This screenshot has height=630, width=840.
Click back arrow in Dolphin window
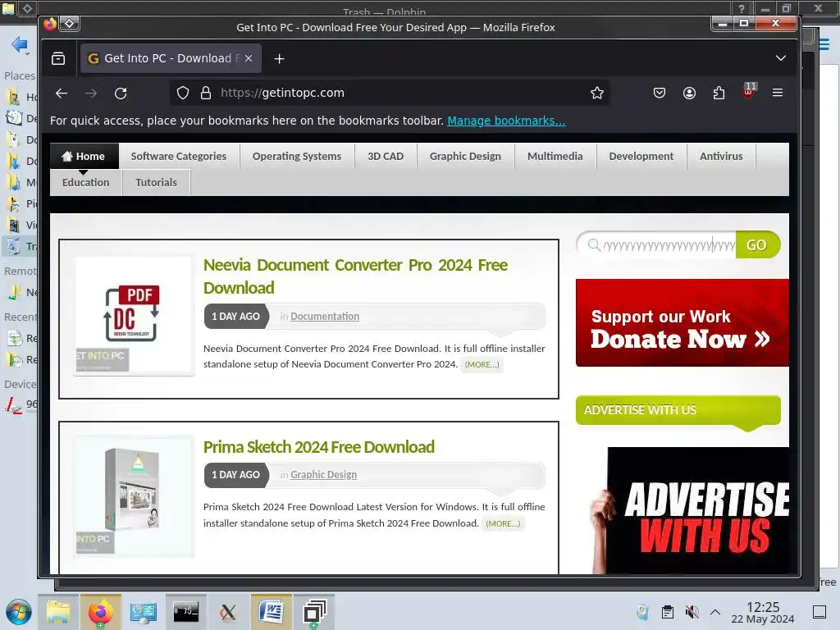(20, 44)
